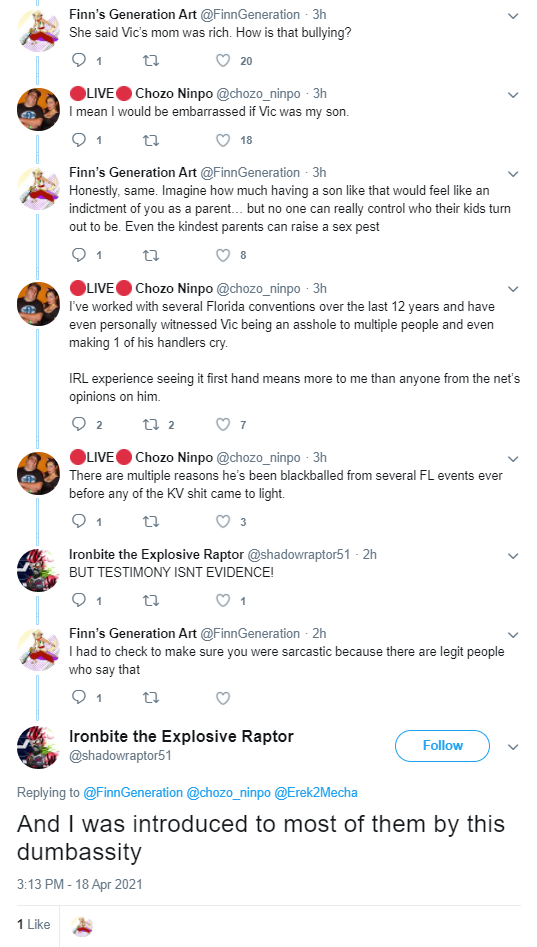This screenshot has width=537, height=947.
Task: Retweet Finn's tweet about checking for sarcasm
Action: point(150,698)
